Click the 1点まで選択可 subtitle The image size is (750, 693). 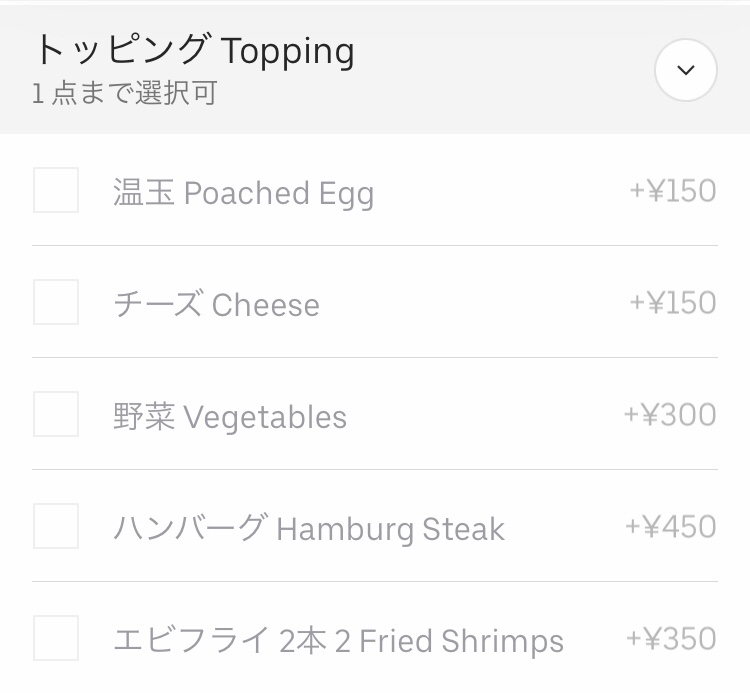[124, 95]
